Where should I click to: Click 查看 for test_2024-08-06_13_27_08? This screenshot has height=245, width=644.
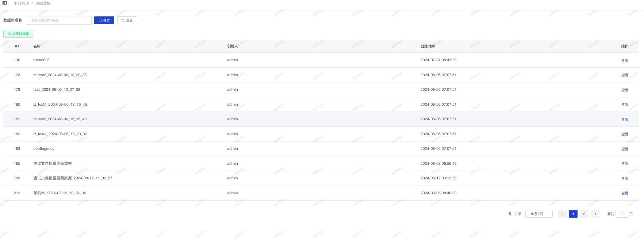[x=624, y=90]
